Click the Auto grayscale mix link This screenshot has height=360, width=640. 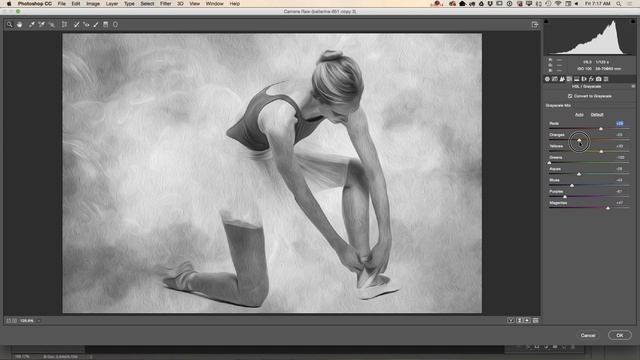[x=579, y=115]
